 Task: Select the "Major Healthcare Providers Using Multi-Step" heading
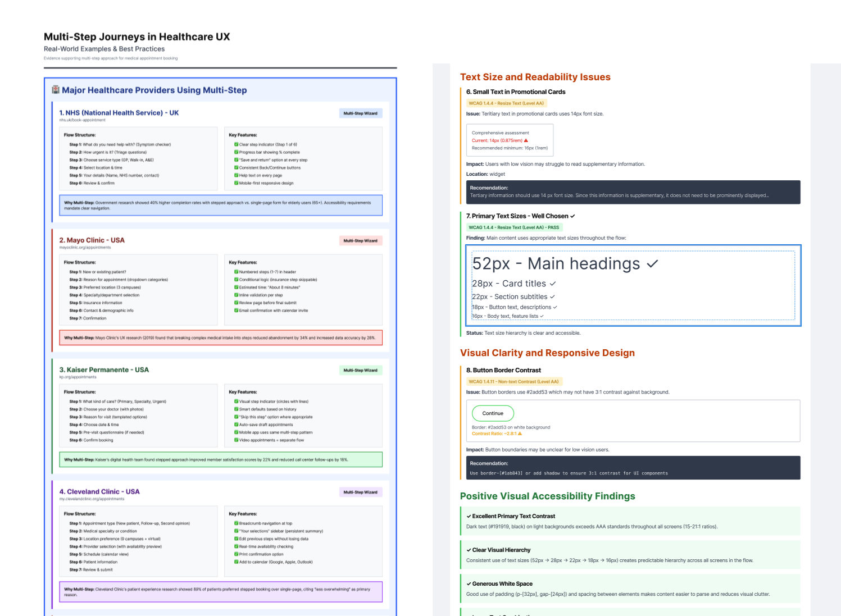click(x=154, y=90)
